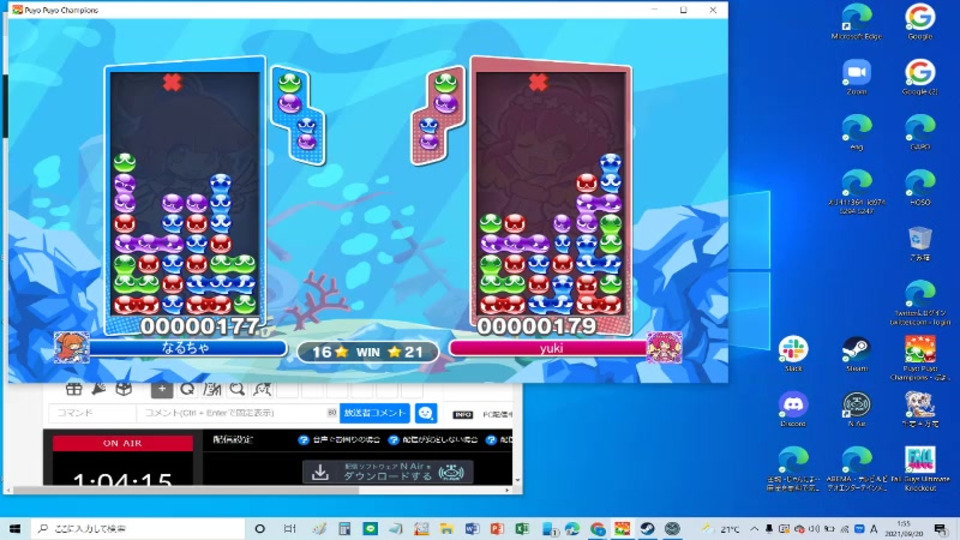This screenshot has width=960, height=540.
Task: Click the N Air ダウンロードする button
Action: (388, 472)
